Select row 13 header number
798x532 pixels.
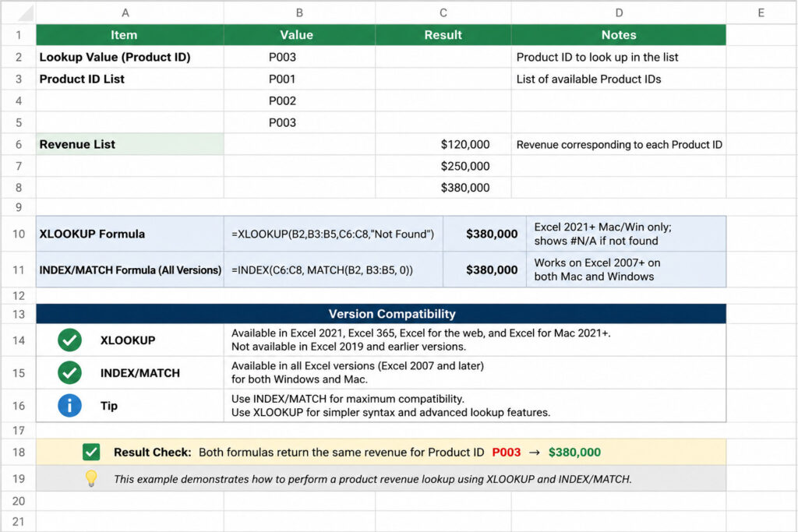coord(19,314)
